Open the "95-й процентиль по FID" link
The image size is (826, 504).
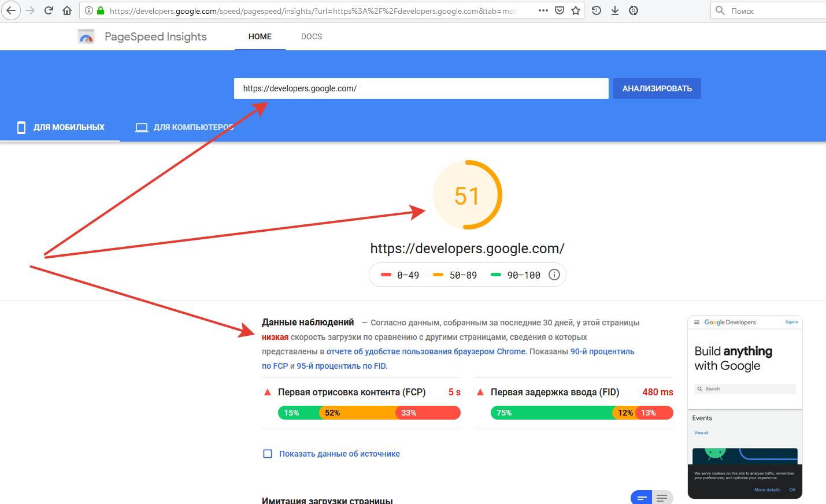point(342,366)
